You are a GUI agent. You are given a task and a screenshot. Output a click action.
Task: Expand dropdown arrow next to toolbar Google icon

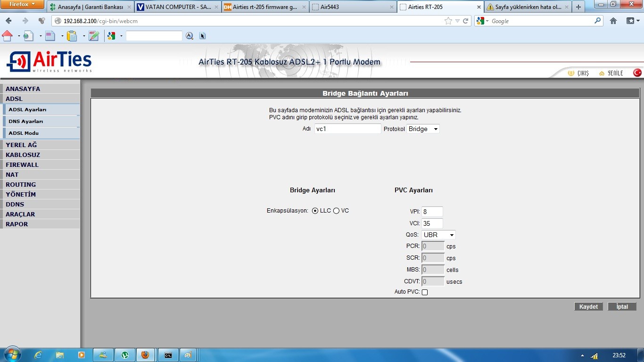pos(121,36)
